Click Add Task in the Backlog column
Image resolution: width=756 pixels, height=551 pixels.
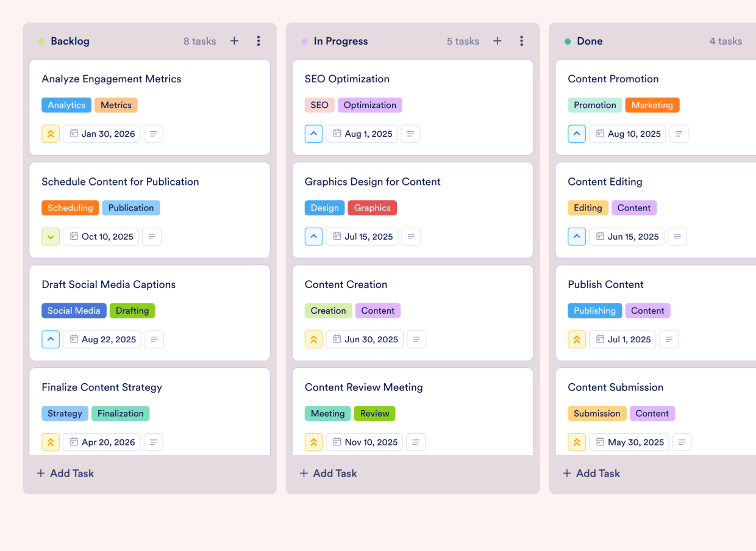pos(65,473)
